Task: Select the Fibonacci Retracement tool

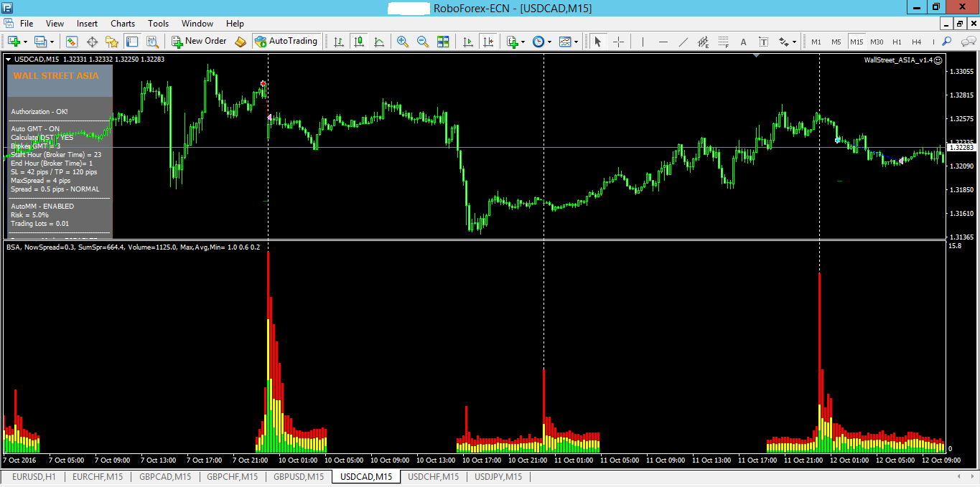Action: click(723, 42)
